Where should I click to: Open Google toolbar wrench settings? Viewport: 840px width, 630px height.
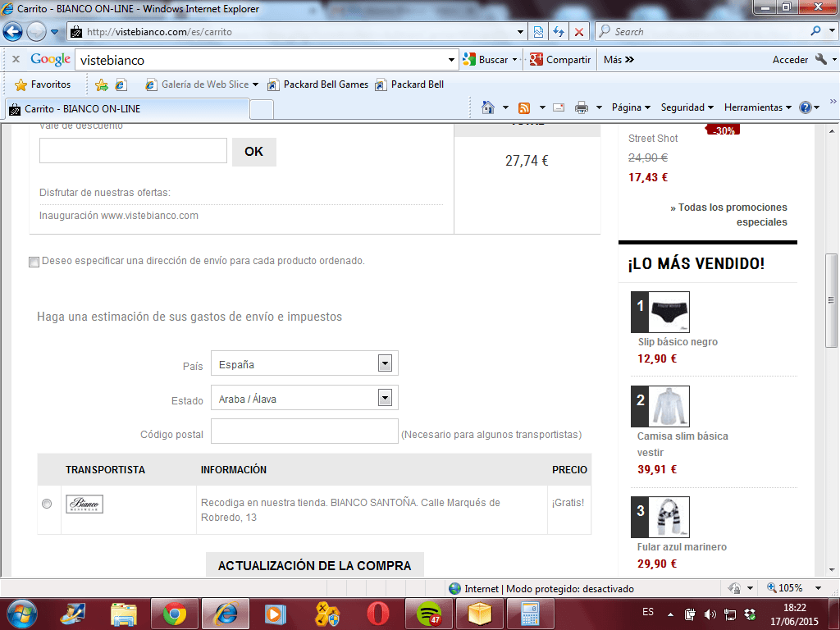tap(820, 59)
